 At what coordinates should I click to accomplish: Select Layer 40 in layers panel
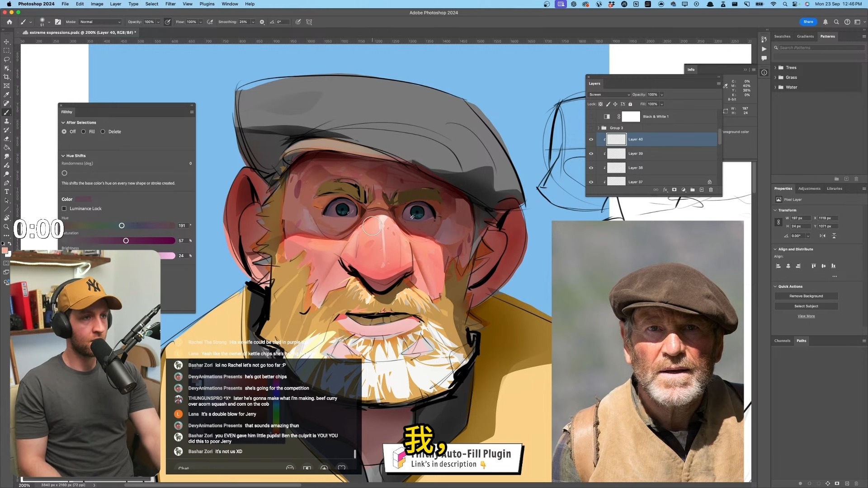click(636, 139)
